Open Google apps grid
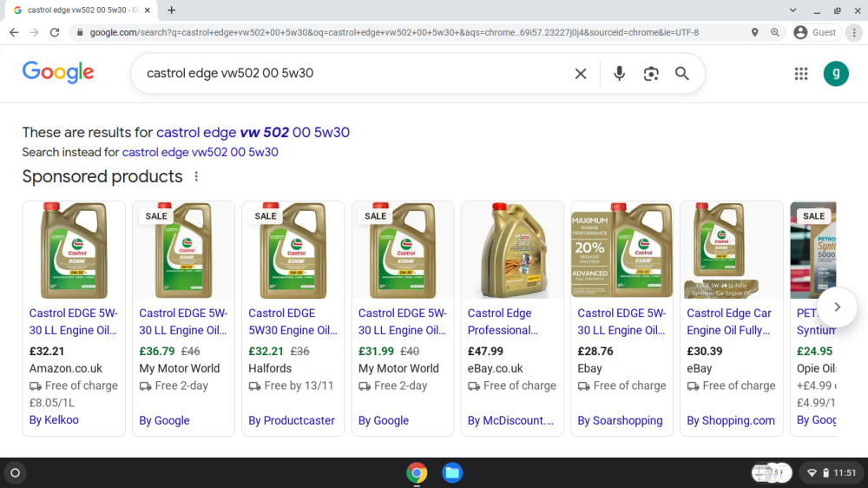This screenshot has height=488, width=868. point(801,73)
